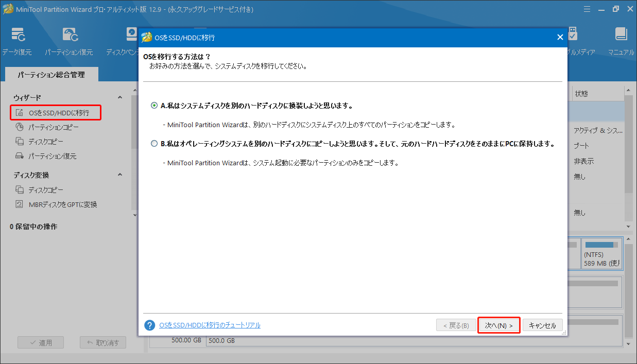Click the 非表示 status cell
The image size is (637, 364).
(583, 161)
